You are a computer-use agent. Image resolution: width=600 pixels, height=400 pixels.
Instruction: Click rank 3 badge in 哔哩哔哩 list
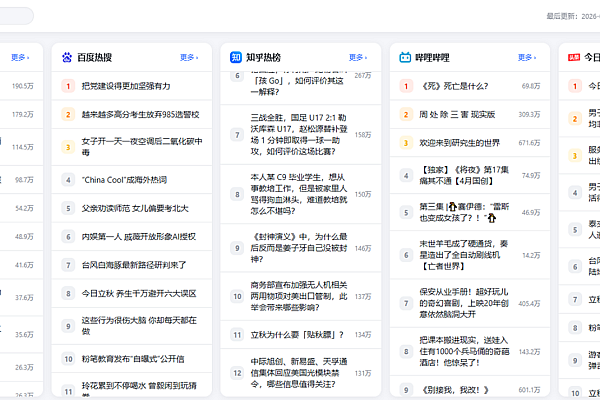click(x=406, y=143)
